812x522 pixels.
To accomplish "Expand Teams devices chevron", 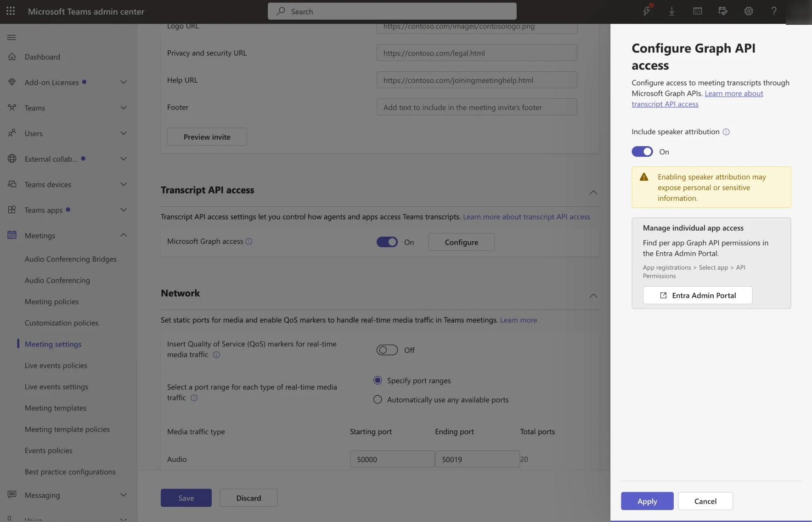I will (123, 184).
